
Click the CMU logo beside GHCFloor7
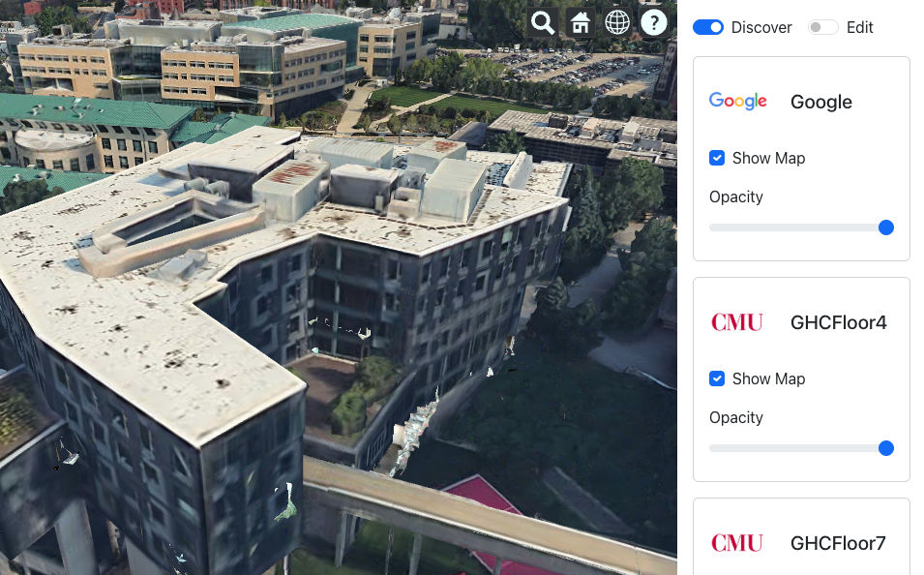[737, 542]
